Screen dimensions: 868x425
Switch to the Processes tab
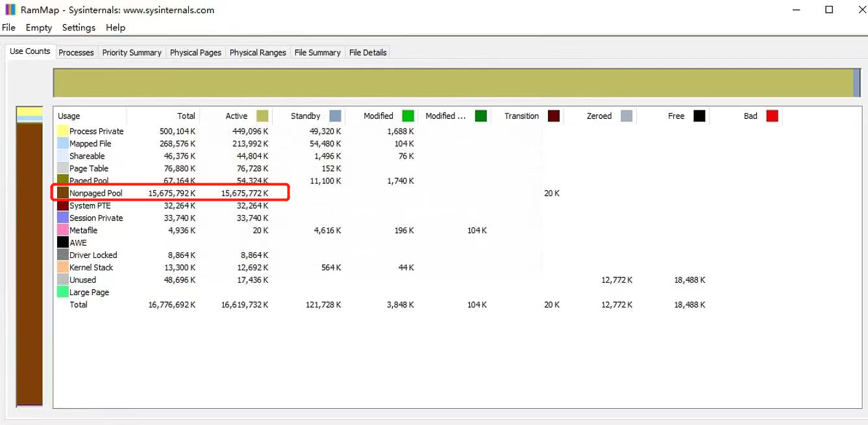tap(76, 52)
